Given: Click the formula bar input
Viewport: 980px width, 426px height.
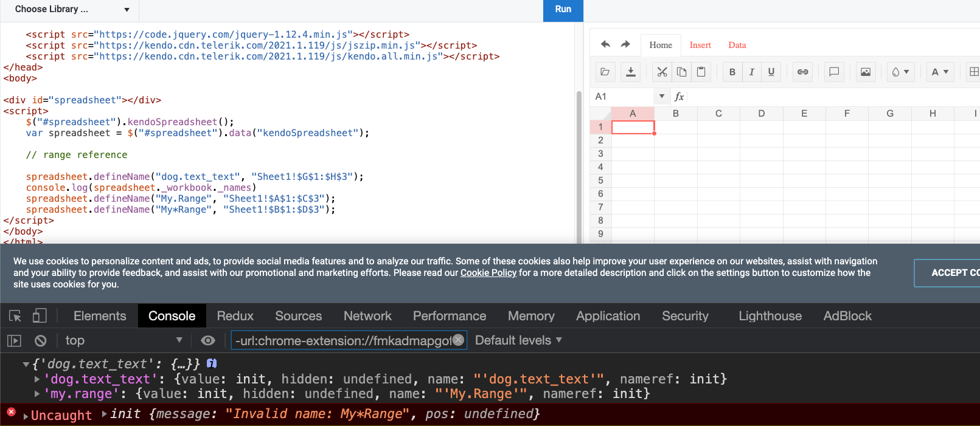Looking at the screenshot, I should [x=833, y=97].
